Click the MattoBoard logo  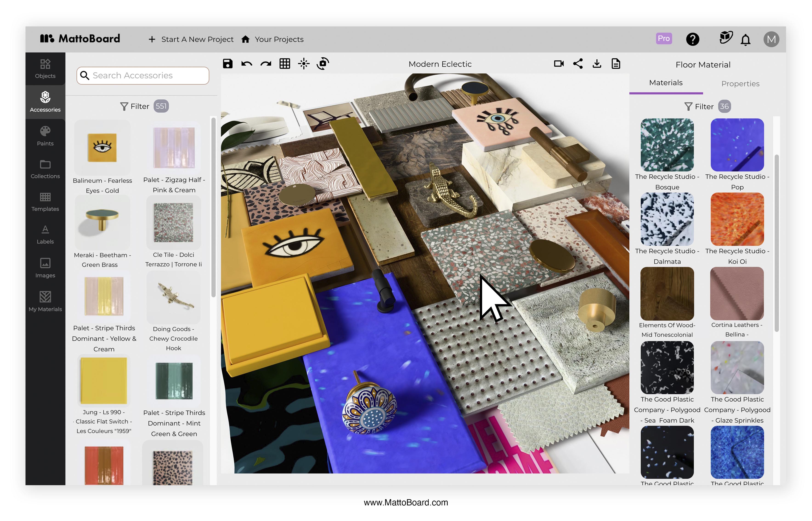click(x=80, y=39)
